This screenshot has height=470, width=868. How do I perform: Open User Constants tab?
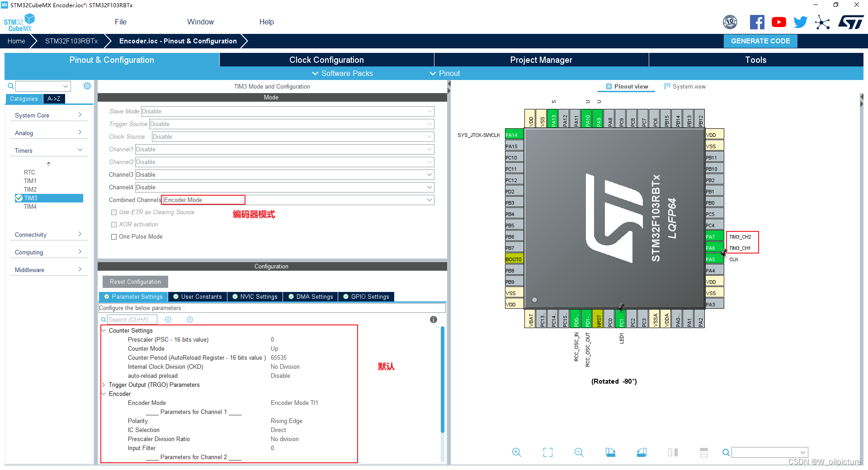[198, 296]
